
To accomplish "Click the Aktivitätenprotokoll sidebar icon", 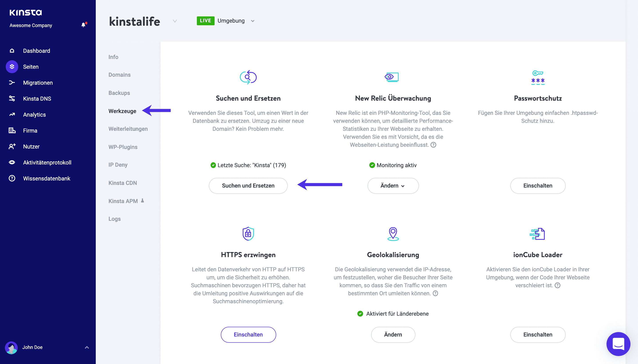I will pyautogui.click(x=12, y=162).
